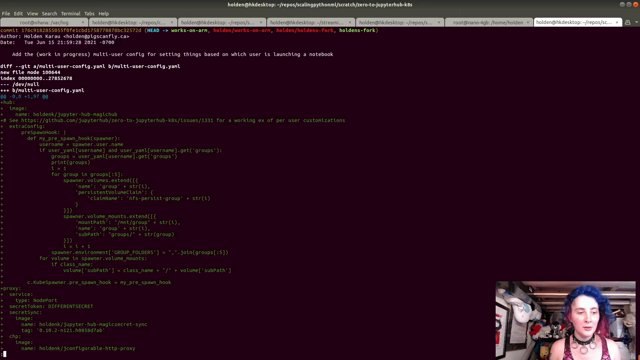Click the 'mountPath': '/mnt/group' line
This screenshot has height=360, width=640.
click(x=128, y=222)
